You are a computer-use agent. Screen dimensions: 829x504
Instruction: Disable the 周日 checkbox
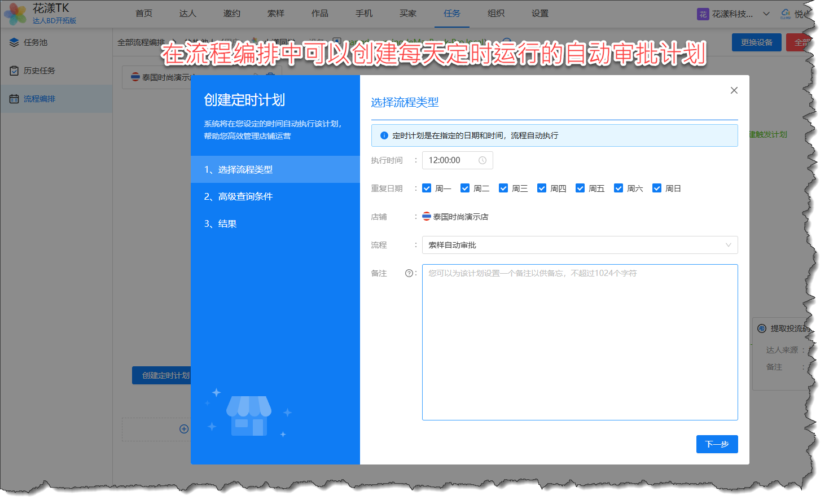[657, 188]
